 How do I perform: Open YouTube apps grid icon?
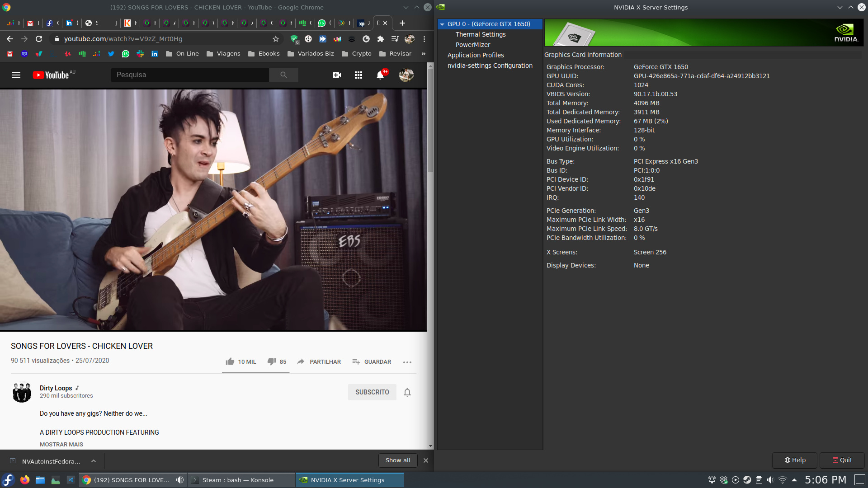click(x=359, y=75)
